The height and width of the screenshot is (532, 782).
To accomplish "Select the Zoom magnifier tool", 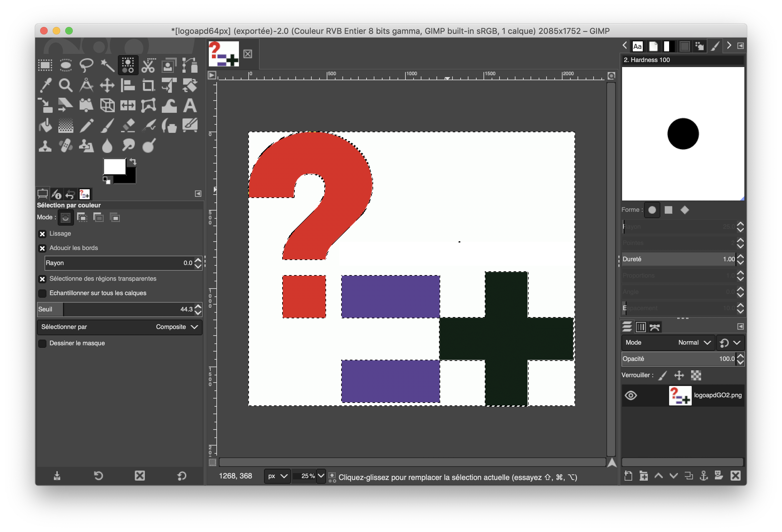I will pos(66,86).
